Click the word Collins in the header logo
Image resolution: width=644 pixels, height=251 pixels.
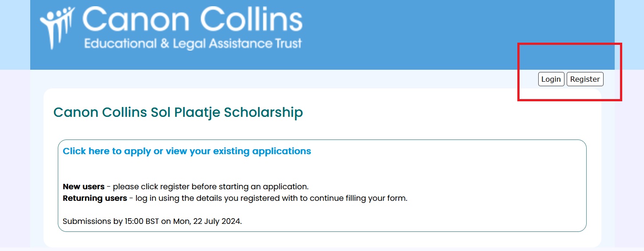251,20
